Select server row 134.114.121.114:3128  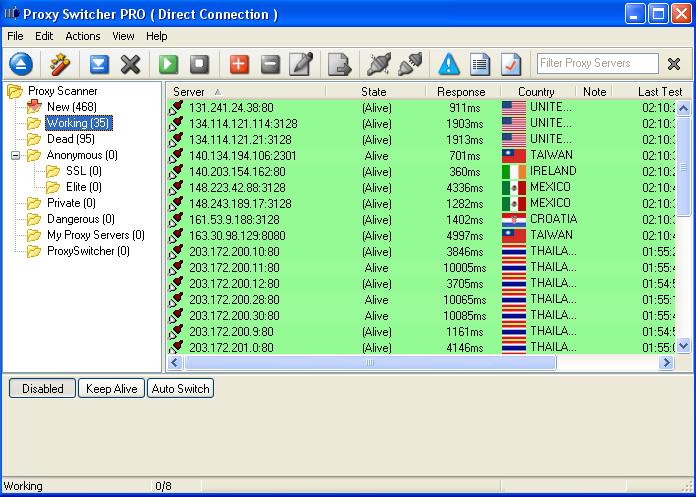click(x=422, y=124)
